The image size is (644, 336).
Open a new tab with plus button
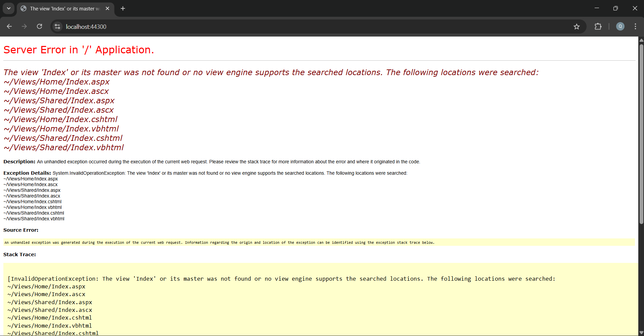(123, 8)
